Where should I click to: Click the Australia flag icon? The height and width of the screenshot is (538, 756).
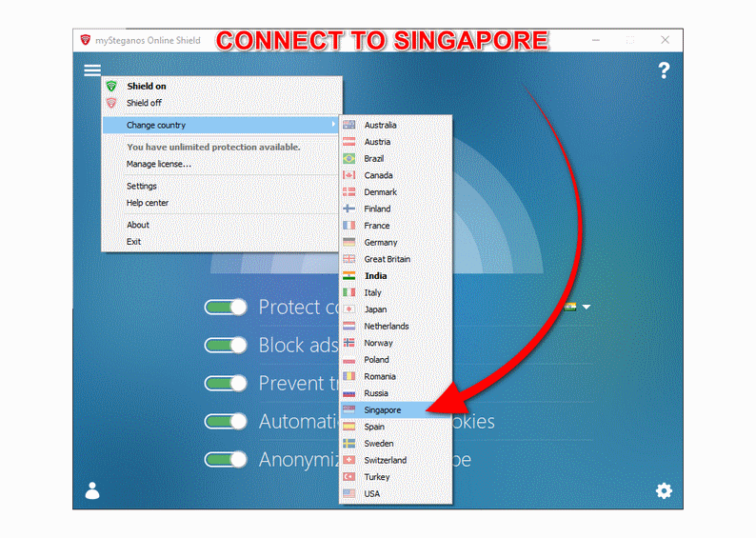[349, 125]
